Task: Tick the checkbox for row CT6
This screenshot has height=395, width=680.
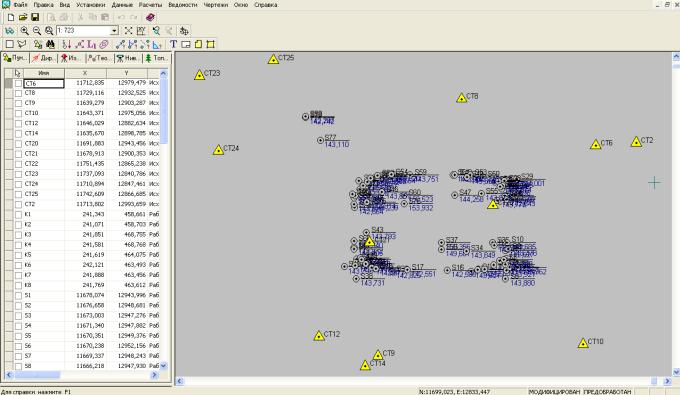Action: pos(18,83)
